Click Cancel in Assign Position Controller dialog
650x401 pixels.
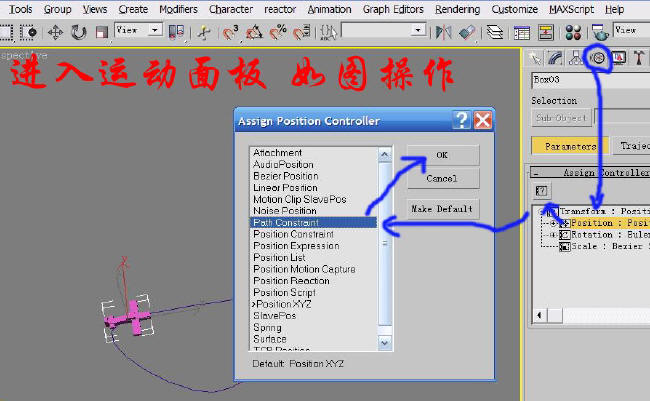point(443,179)
